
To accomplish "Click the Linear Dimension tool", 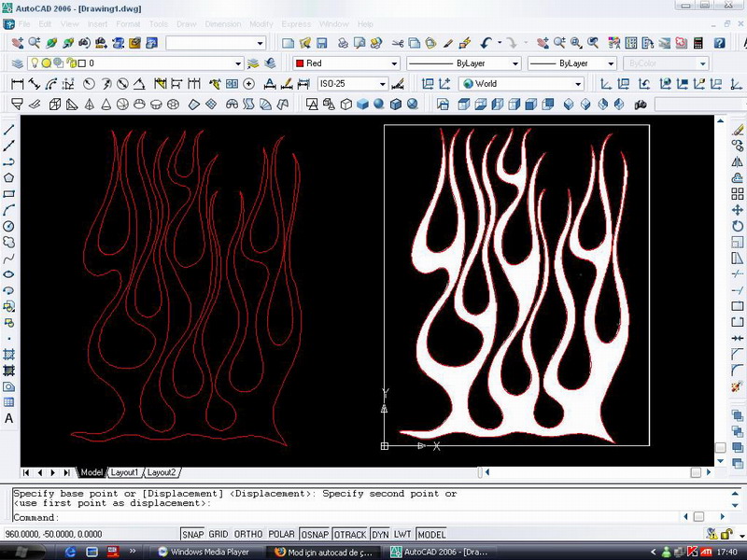I will 17,84.
